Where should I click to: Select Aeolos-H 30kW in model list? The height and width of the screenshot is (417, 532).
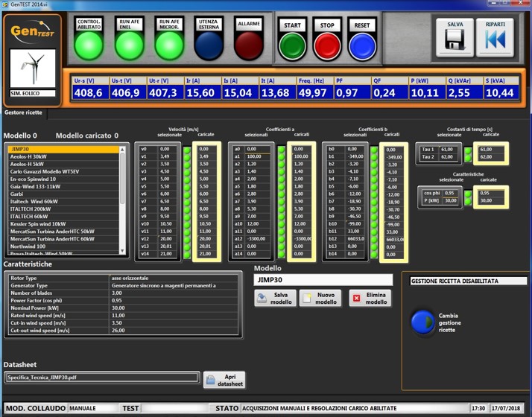(30, 156)
